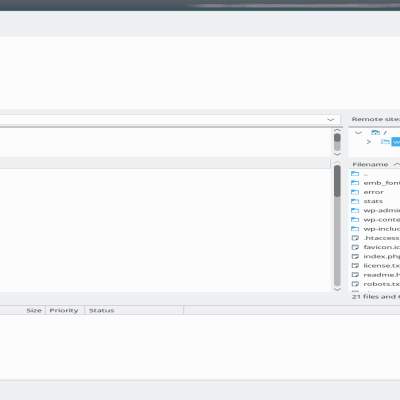Open the local site path dropdown
Screen dimensions: 400x400
coord(330,120)
